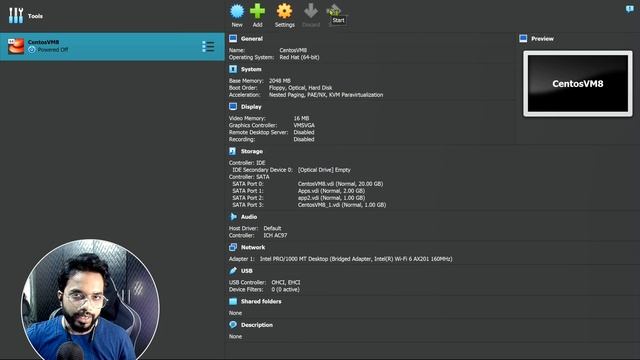Click the USB section plug icon
Image resolution: width=640 pixels, height=360 pixels.
point(233,271)
